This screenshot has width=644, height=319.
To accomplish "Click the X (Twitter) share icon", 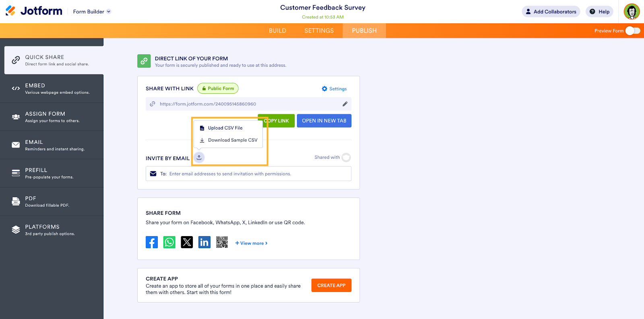I will pos(187,242).
